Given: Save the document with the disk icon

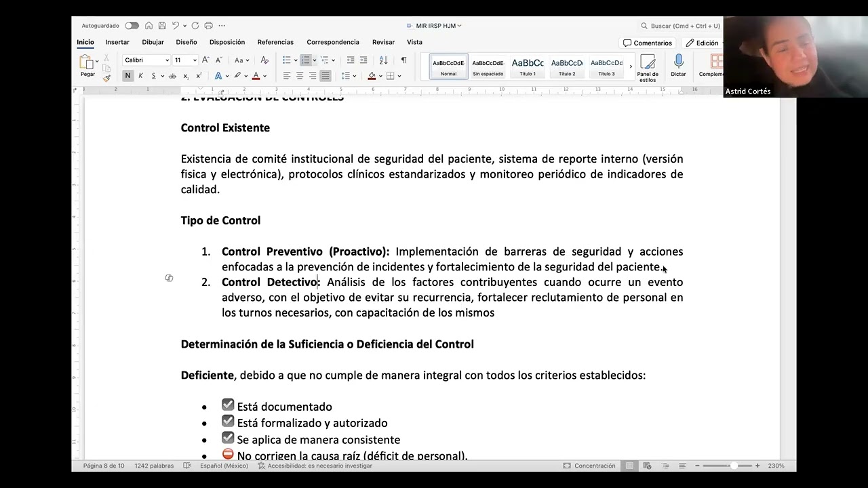Looking at the screenshot, I should pos(162,26).
